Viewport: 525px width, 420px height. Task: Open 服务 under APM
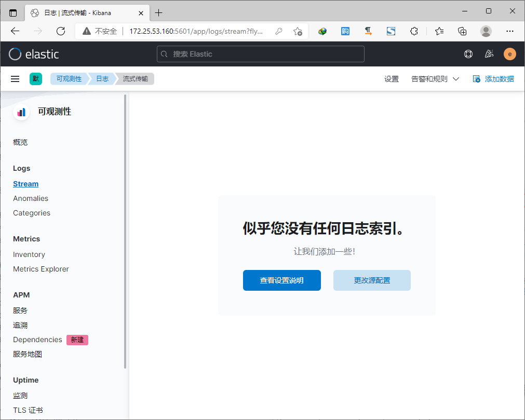(x=20, y=310)
